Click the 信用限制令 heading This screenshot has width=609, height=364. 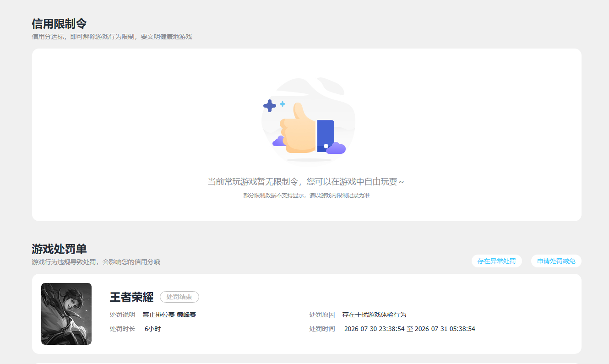[59, 24]
